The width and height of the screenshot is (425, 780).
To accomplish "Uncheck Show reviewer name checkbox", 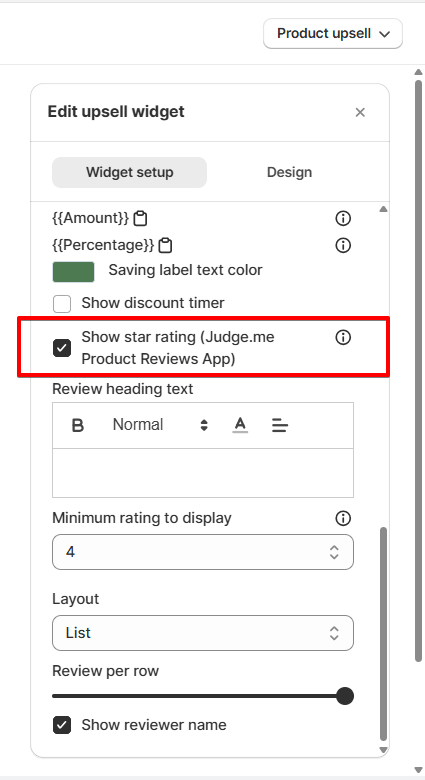I will pos(62,725).
